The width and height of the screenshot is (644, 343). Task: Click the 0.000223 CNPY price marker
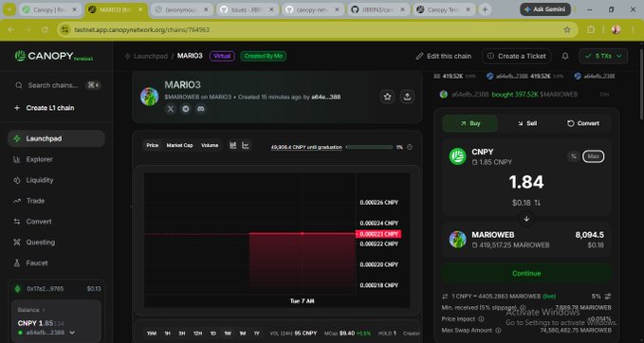click(378, 234)
